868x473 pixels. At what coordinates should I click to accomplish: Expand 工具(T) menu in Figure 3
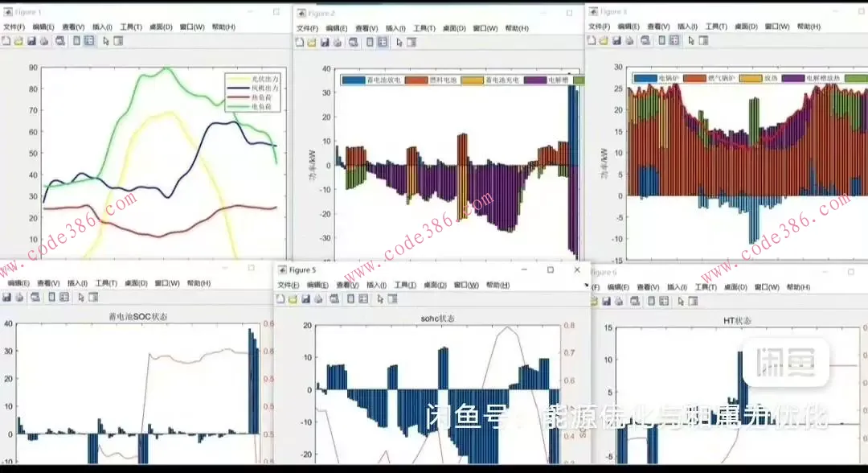point(716,27)
